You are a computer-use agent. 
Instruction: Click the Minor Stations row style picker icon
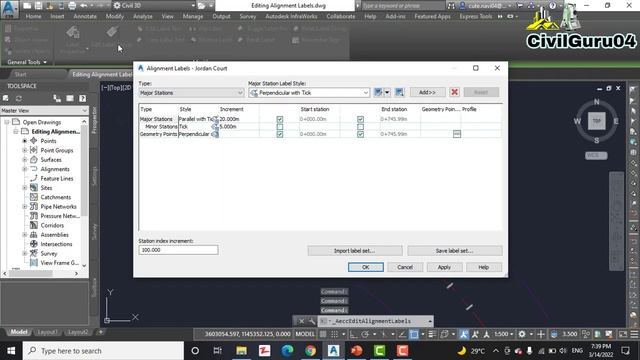pos(215,127)
